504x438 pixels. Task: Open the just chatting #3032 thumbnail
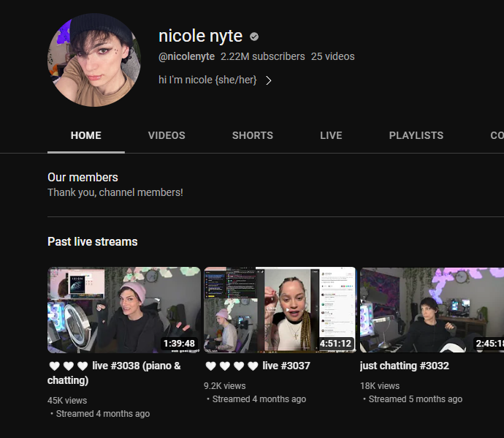pos(432,310)
